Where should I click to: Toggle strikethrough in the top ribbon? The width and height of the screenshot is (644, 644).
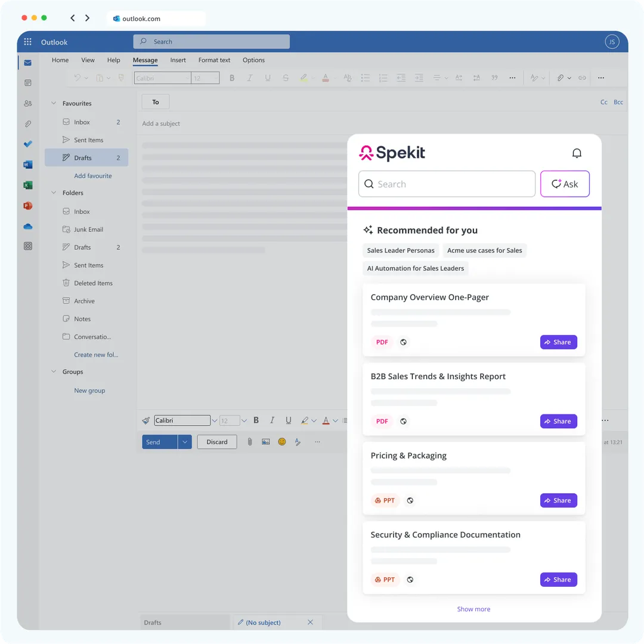tap(286, 78)
